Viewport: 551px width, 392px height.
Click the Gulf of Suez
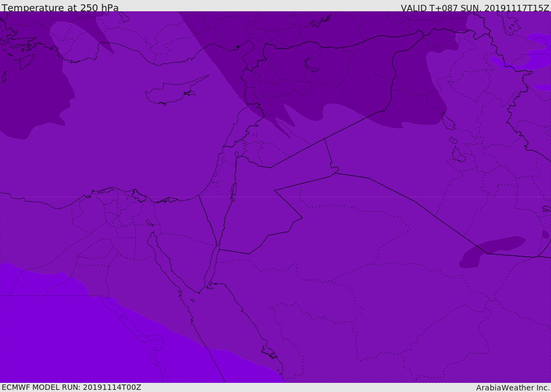167,262
